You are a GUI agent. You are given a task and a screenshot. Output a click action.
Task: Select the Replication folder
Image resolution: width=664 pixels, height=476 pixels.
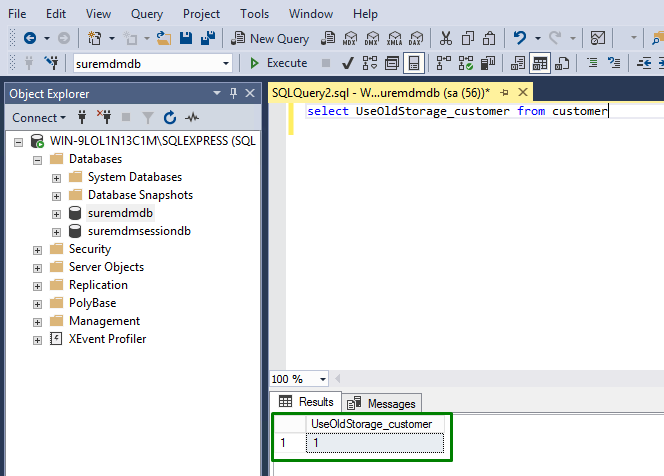pos(98,285)
